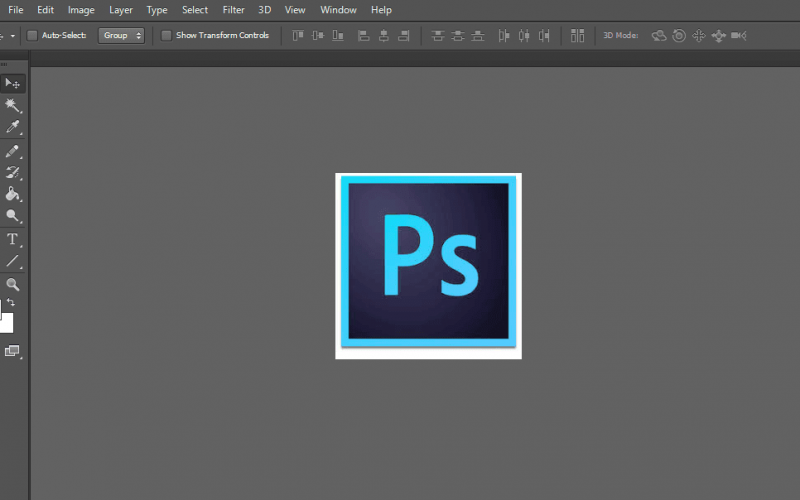
Task: Click the Ps logo image on canvas
Action: (429, 266)
